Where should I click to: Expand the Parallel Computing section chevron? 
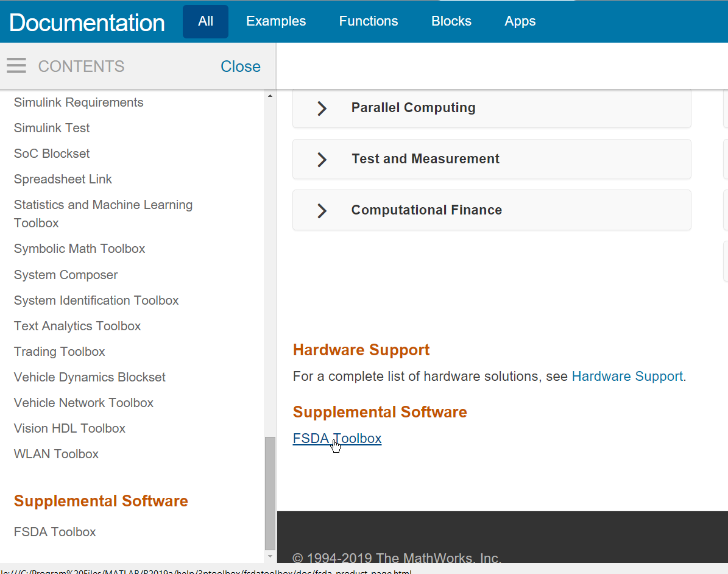coord(322,108)
